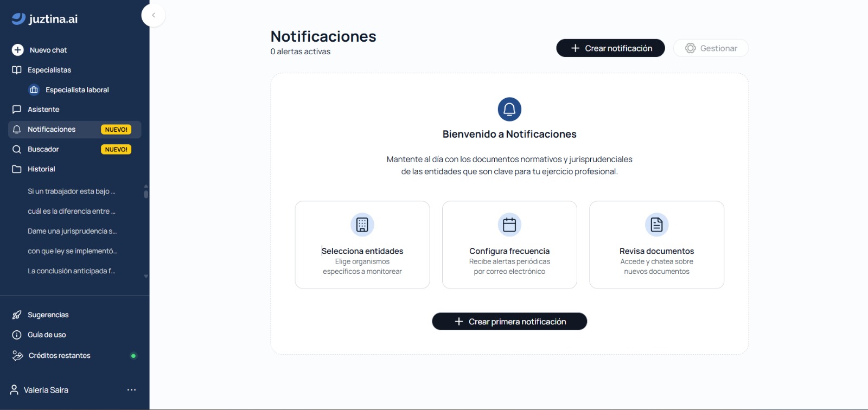868x410 pixels.
Task: Click the Créditos restantes hand-coins icon
Action: tap(17, 356)
